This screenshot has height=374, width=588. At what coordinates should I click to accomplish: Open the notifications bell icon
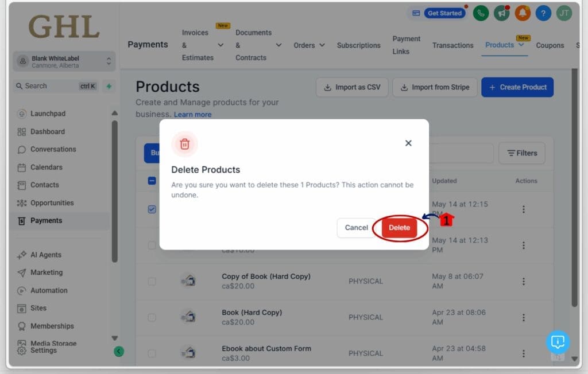pos(523,14)
